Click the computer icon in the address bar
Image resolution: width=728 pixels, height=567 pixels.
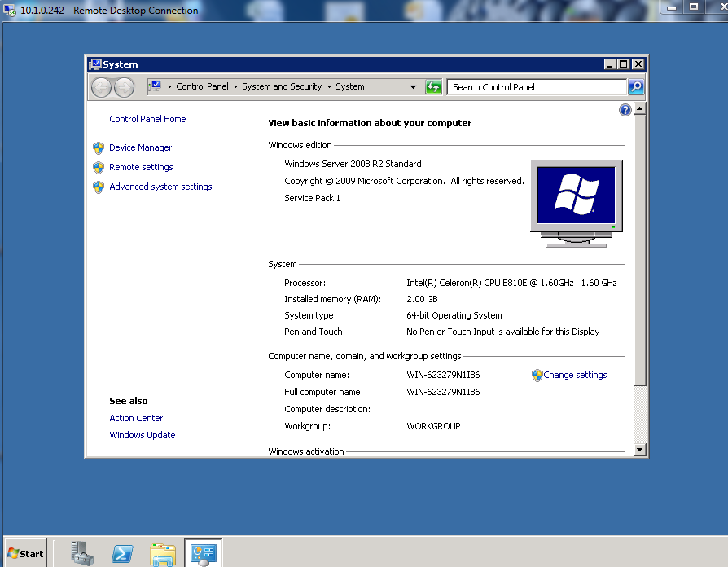click(x=156, y=86)
